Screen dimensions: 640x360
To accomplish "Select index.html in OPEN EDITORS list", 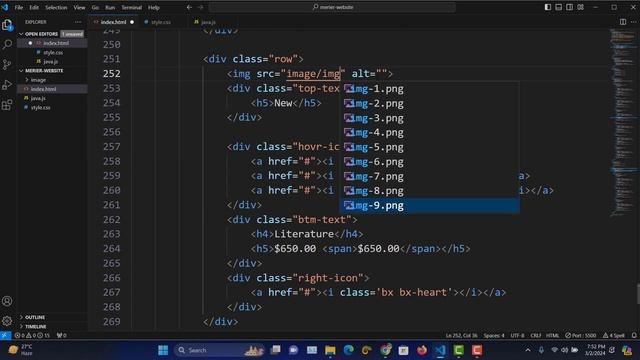I will click(56, 43).
